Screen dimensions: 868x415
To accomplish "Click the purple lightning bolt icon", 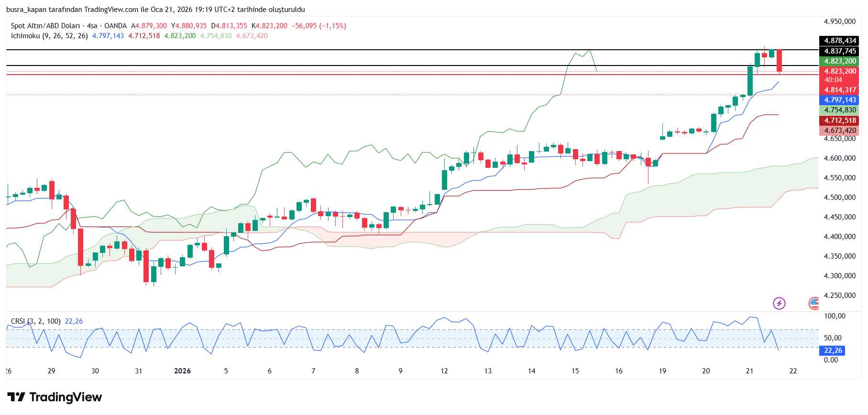I will coord(779,303).
